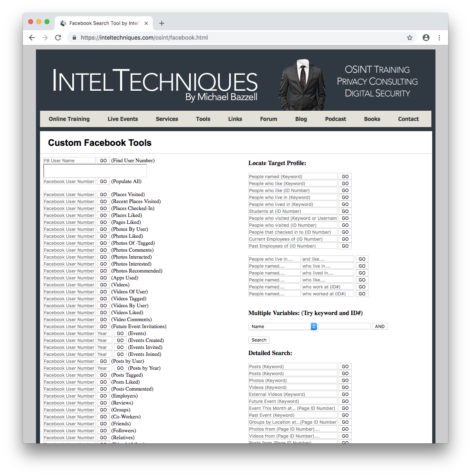Click GO for External Videos (Keyword)
This screenshot has width=471, height=476.
coord(345,395)
